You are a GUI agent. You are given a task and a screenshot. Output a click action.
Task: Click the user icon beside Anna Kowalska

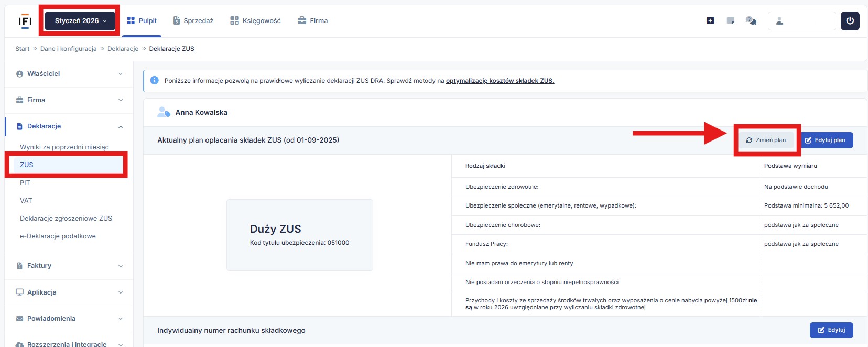(x=164, y=112)
